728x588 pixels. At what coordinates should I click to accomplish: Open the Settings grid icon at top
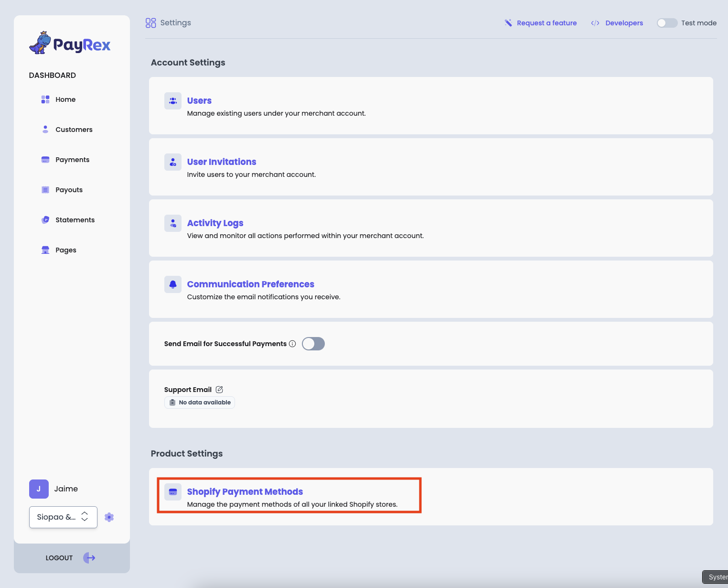[x=150, y=22]
